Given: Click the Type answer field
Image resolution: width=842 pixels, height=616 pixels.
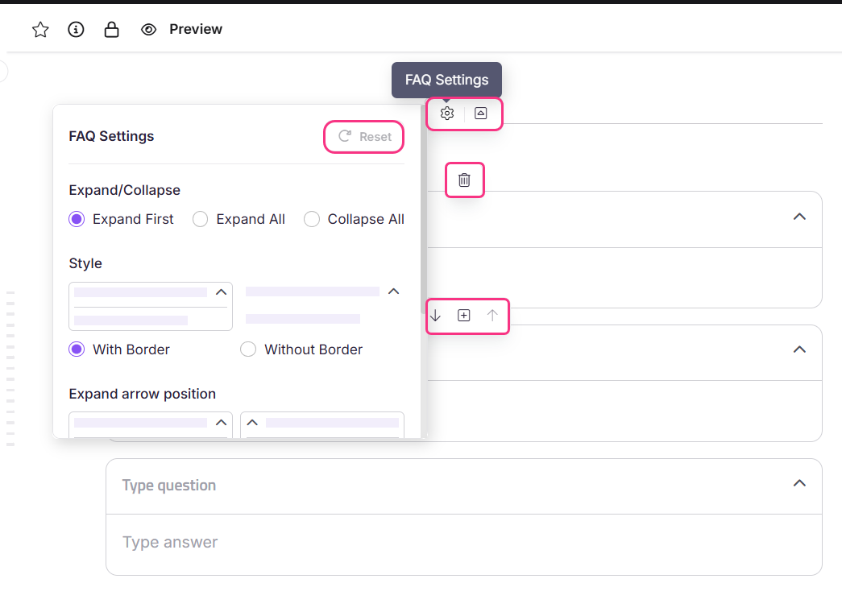Looking at the screenshot, I should (464, 543).
